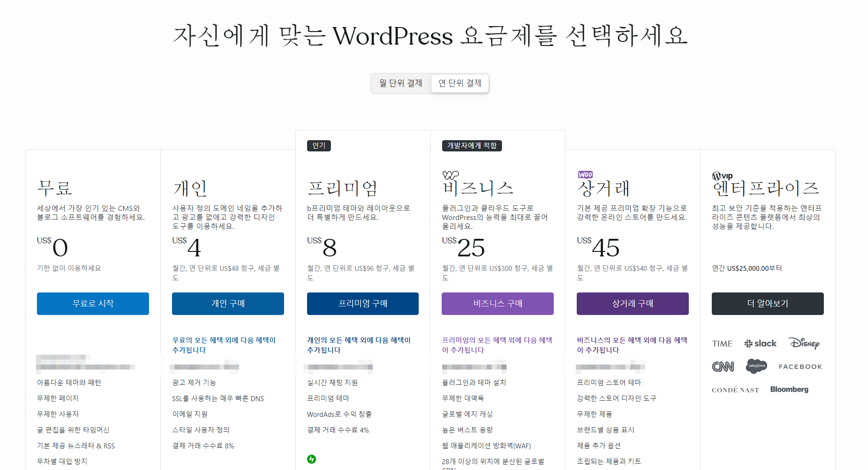Click the 상거래 plan heading
This screenshot has width=868, height=470.
603,188
